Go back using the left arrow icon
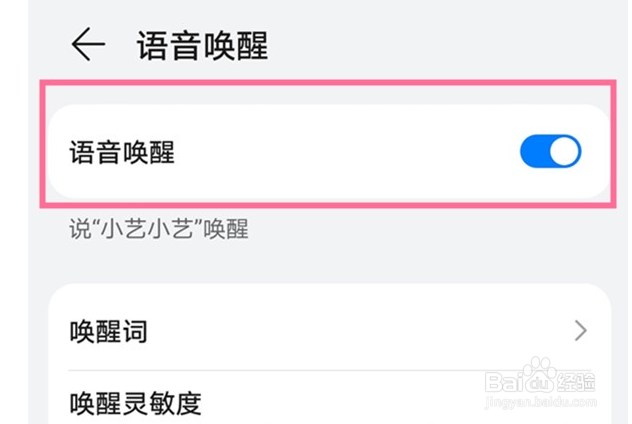Viewport: 632px width, 424px height. point(88,45)
